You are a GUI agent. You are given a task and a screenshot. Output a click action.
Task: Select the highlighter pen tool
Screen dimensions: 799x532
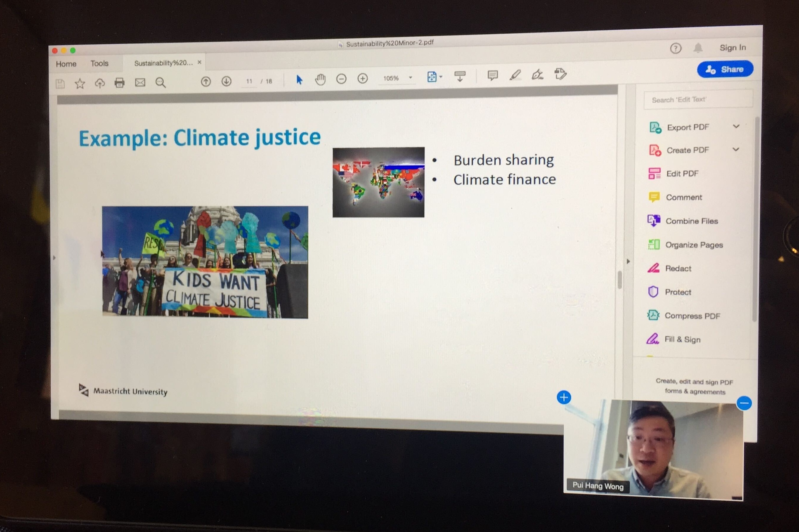[x=515, y=75]
